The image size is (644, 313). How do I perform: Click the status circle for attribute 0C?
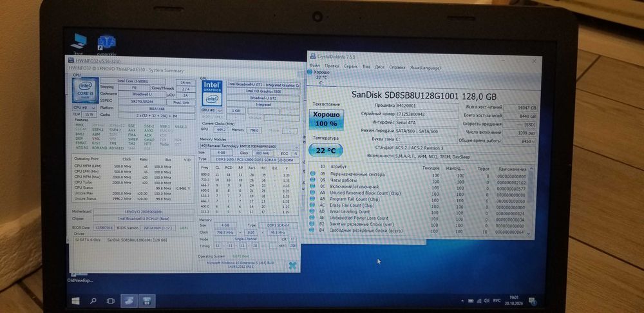pyautogui.click(x=313, y=187)
